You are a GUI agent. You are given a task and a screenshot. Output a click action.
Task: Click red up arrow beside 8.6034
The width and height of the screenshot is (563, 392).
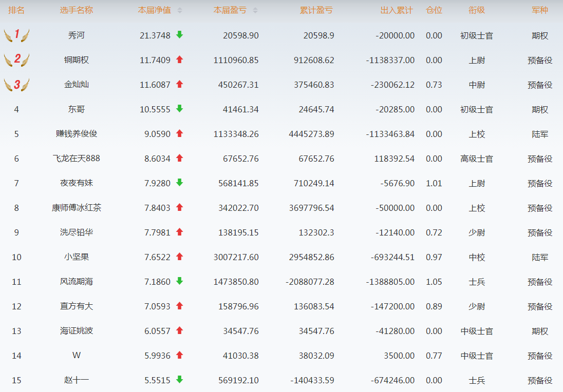coord(179,158)
